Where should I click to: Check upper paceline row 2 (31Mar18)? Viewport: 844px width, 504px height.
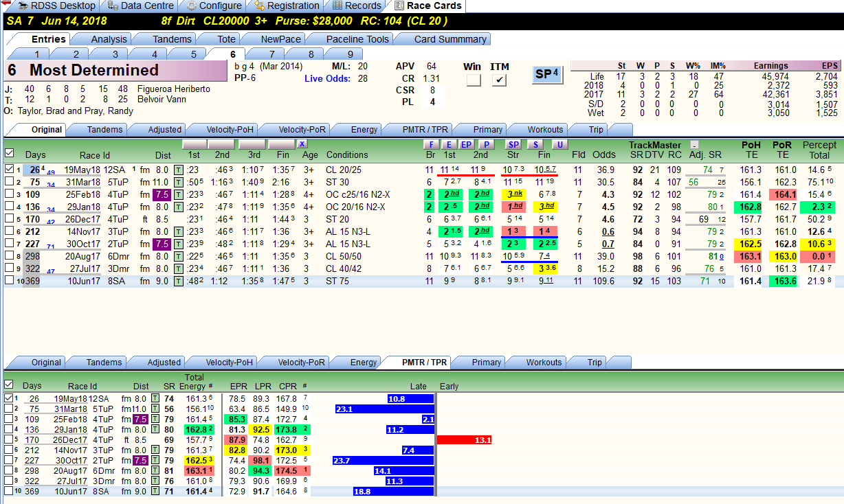[9, 182]
